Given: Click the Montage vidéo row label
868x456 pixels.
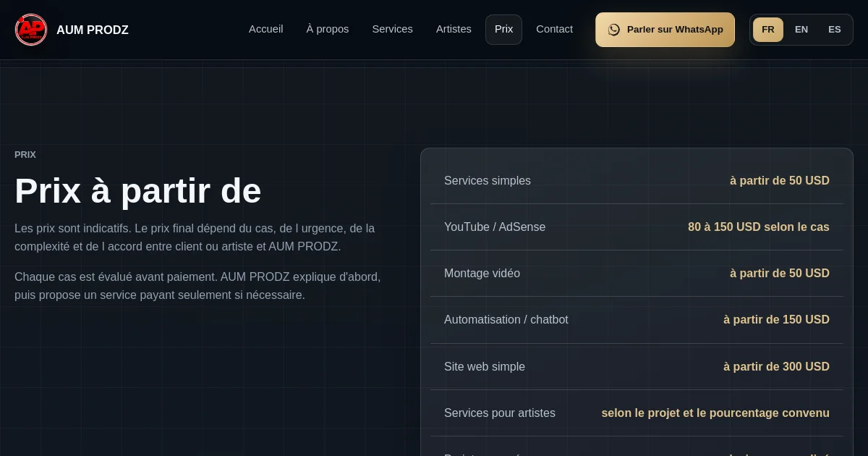Looking at the screenshot, I should pos(482,274).
